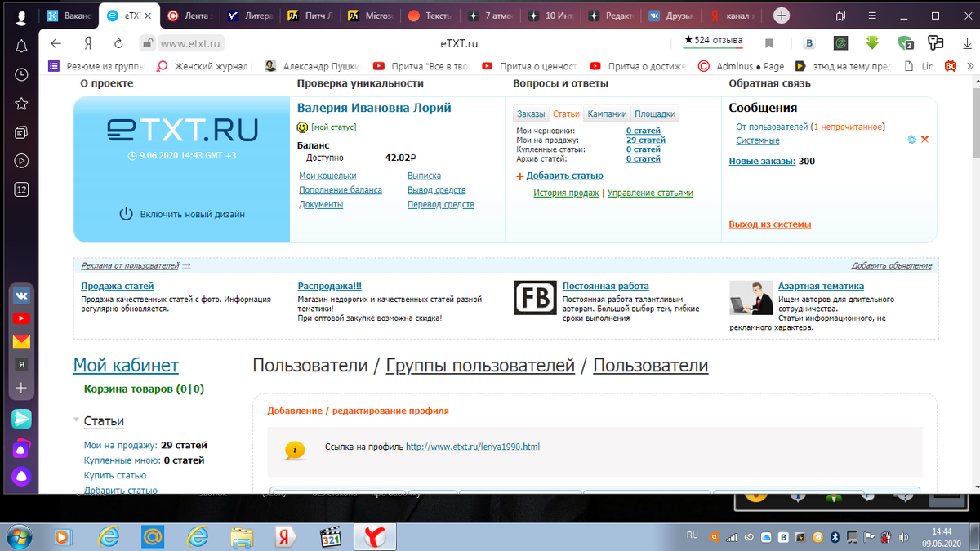Open the 'Притча о ценност' bookmark
This screenshot has width=980, height=551.
(529, 66)
